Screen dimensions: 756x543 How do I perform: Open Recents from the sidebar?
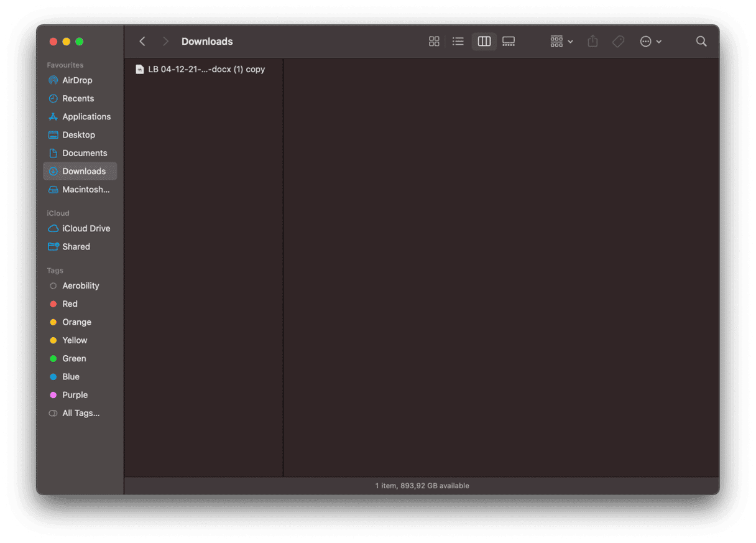pyautogui.click(x=78, y=98)
